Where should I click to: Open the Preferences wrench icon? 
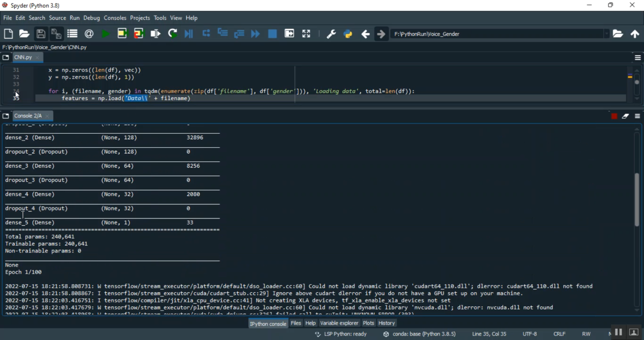[x=331, y=34]
